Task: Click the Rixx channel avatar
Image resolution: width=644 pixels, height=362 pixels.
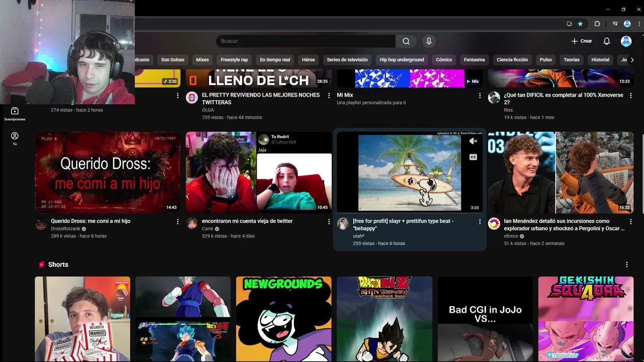Action: tap(494, 98)
